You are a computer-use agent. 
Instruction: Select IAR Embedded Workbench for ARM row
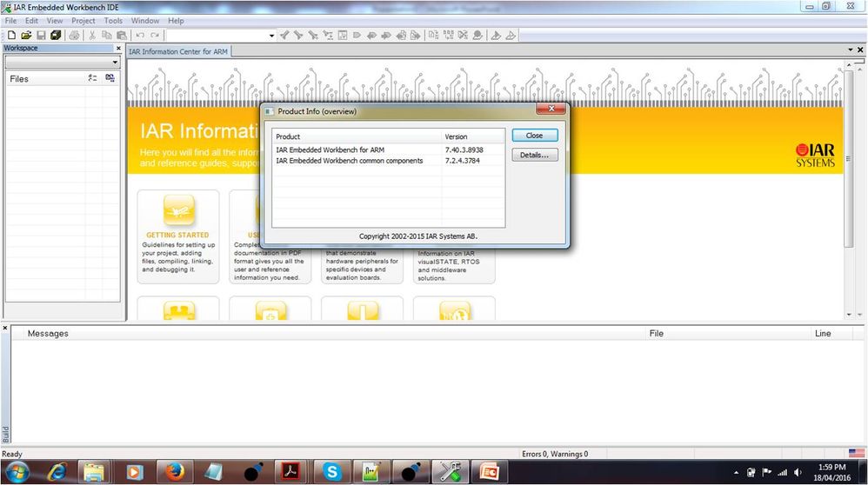[388, 149]
